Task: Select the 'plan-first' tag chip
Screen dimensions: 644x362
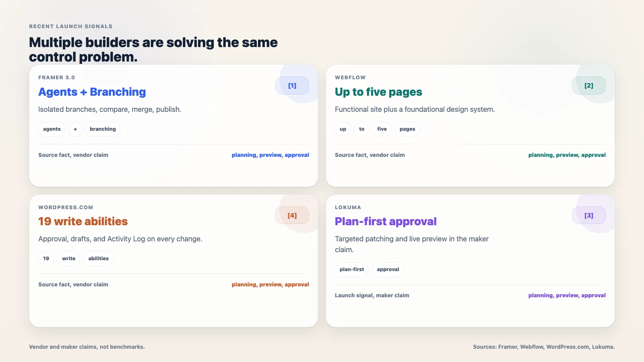Action: pyautogui.click(x=352, y=269)
